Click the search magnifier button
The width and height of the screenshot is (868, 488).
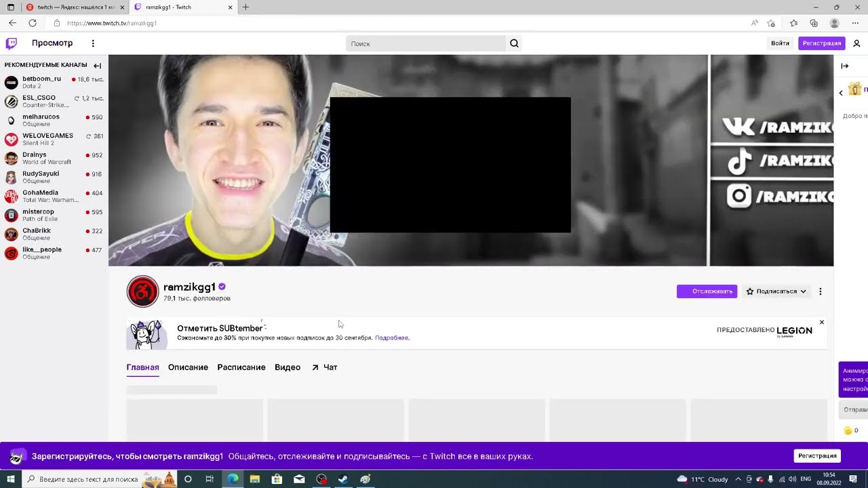click(x=514, y=43)
